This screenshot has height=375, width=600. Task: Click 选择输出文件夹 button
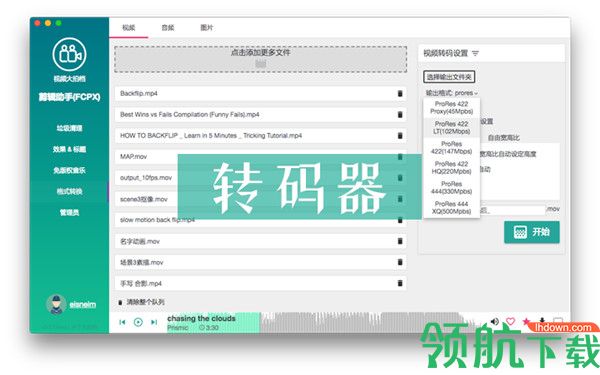tap(449, 77)
